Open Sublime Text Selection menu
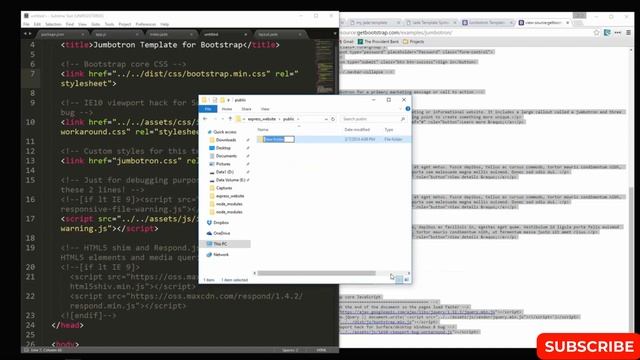 point(53,24)
